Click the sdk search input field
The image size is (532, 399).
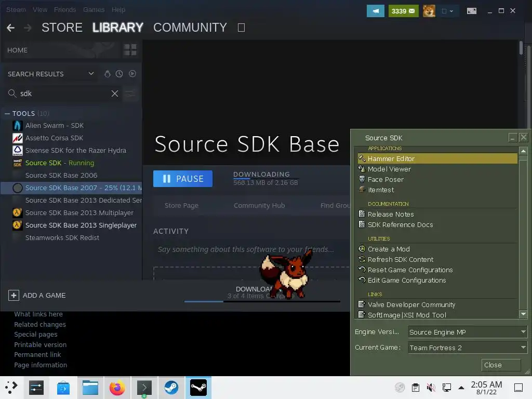tap(63, 94)
